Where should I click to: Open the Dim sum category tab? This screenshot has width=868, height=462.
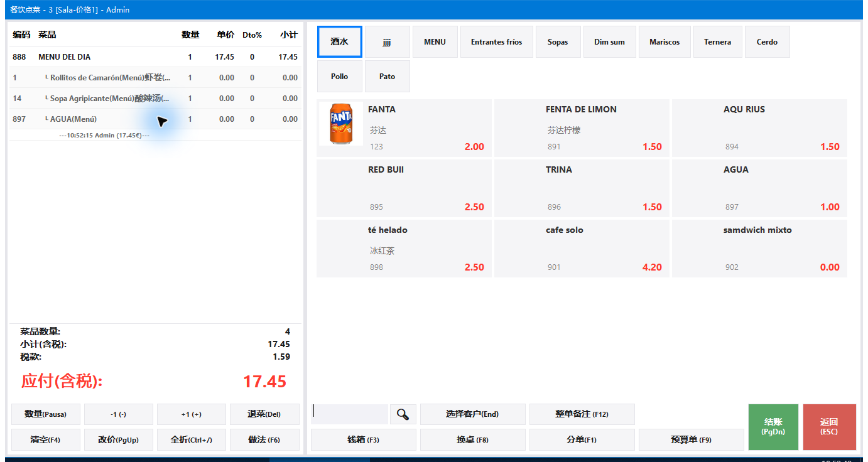coord(609,42)
